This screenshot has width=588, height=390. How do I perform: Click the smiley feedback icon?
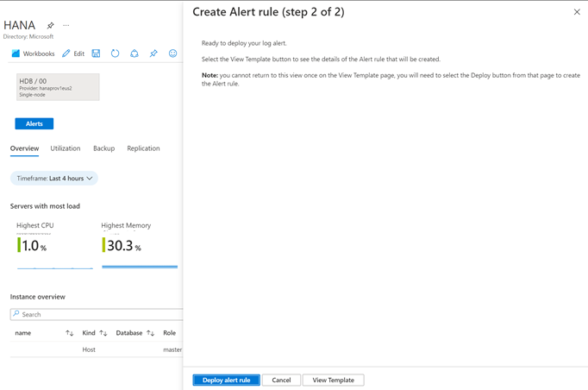coord(172,53)
